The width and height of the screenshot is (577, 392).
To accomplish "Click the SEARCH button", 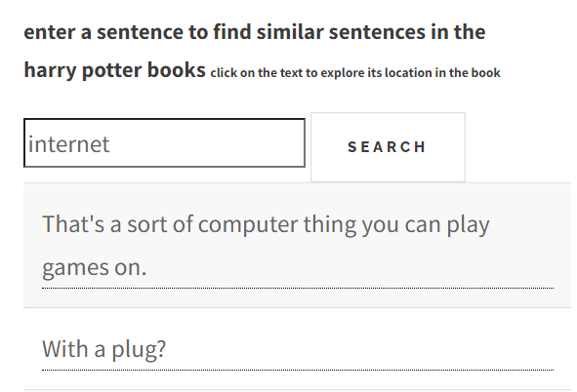I will coord(388,147).
